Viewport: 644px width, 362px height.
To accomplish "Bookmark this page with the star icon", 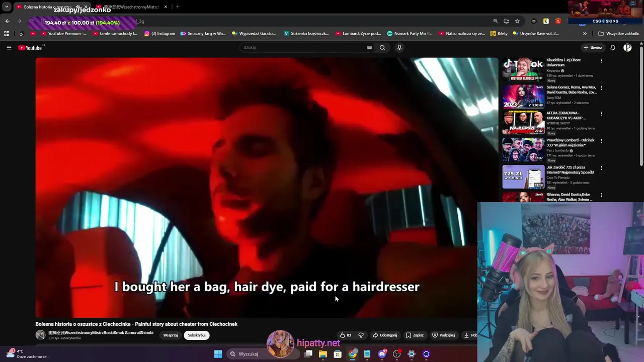I will point(517,21).
